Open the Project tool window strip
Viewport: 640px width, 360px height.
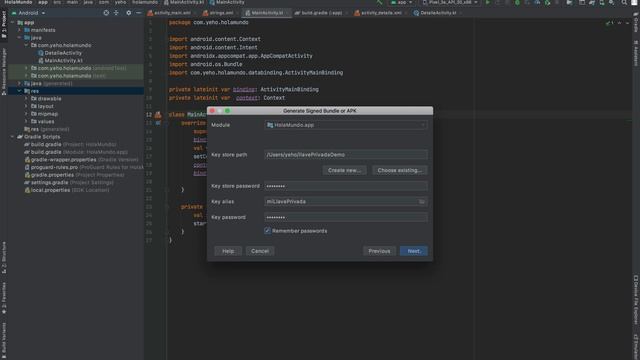click(x=4, y=24)
